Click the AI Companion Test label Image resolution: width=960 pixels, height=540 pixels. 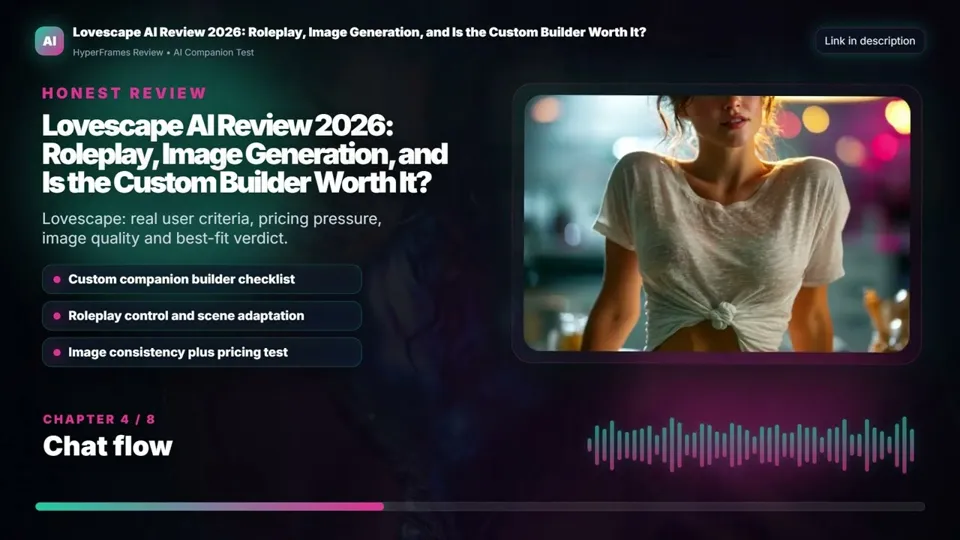(x=214, y=53)
